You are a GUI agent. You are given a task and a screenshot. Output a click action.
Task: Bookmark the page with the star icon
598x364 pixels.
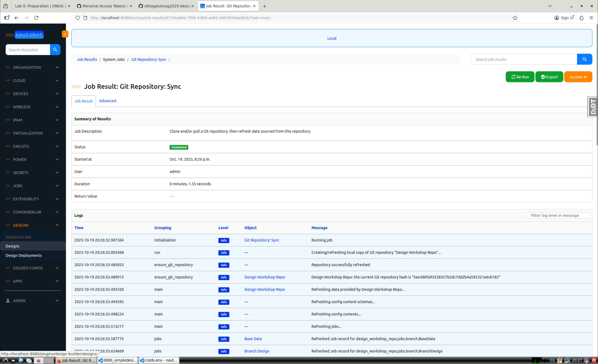(515, 18)
